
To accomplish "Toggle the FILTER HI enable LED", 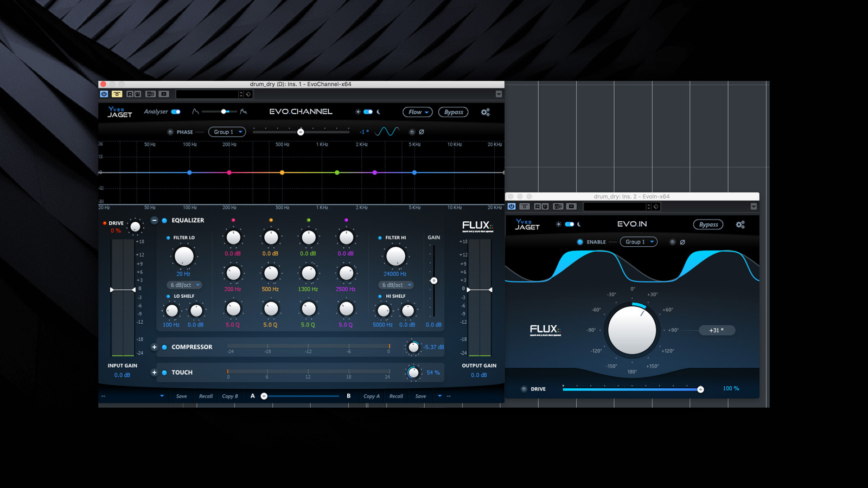I will pos(380,237).
